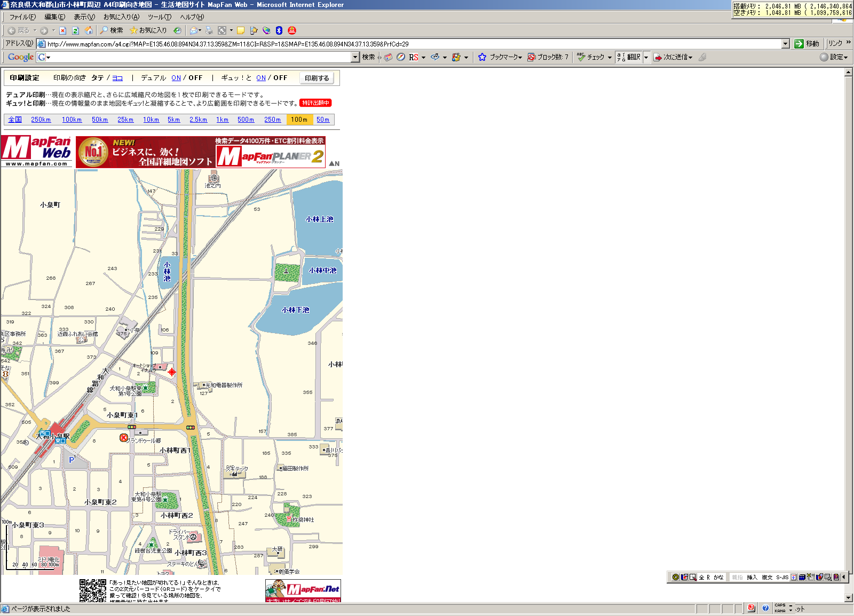Open the Favorites (お気に入り) star pane
This screenshot has width=854, height=616.
148,30
